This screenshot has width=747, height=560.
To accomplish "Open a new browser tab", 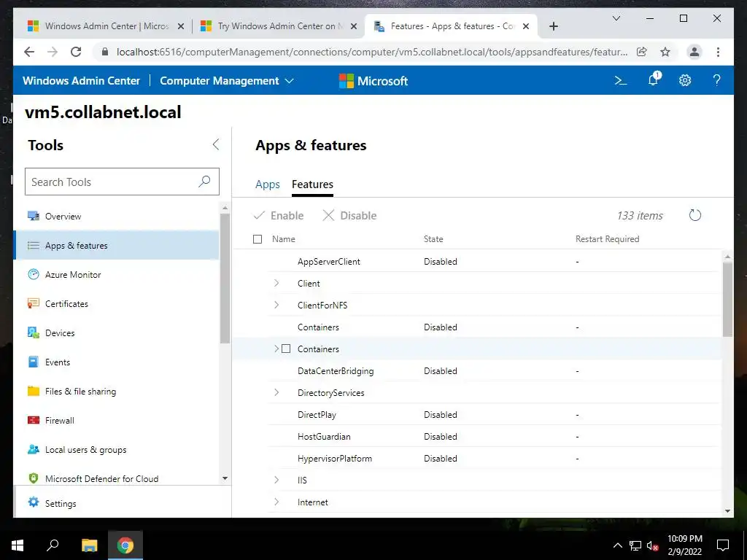I will point(553,26).
